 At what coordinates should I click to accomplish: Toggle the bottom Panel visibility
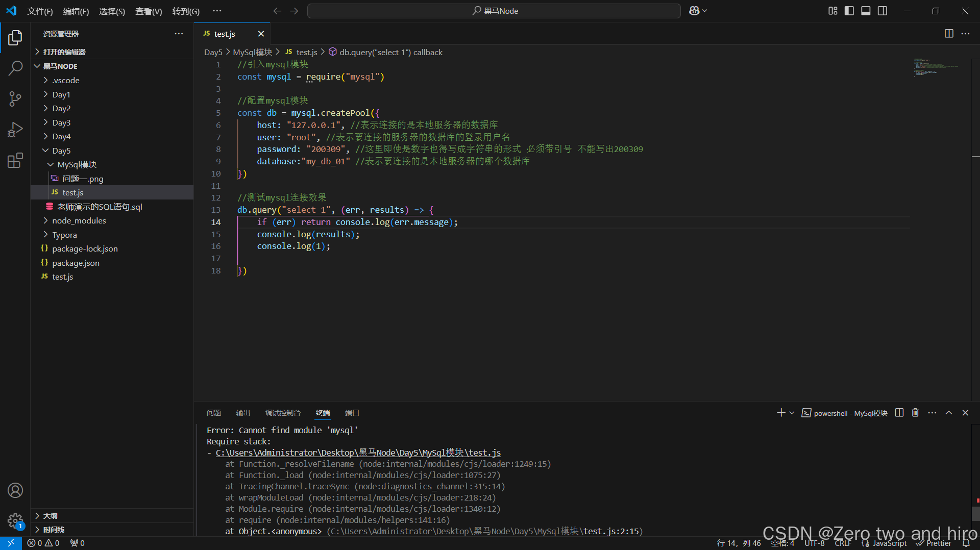pyautogui.click(x=866, y=10)
